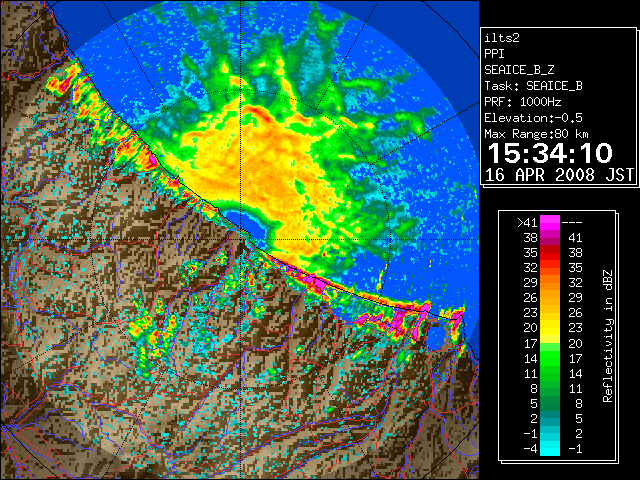Select the green 11 dBZ legend swatch
This screenshot has height=480, width=640.
click(550, 373)
